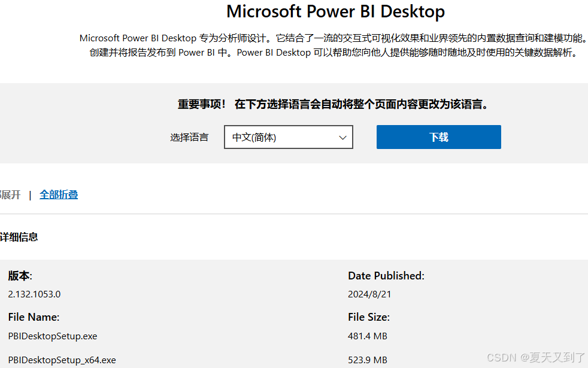588x368 pixels.
Task: Click the file name PBIDesktopSetup.exe
Action: tap(53, 336)
